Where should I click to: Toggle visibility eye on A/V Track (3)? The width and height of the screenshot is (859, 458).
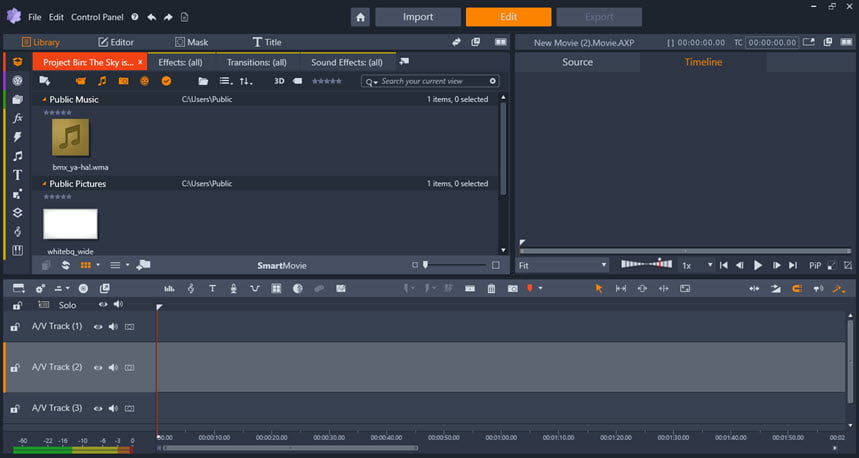tap(98, 409)
